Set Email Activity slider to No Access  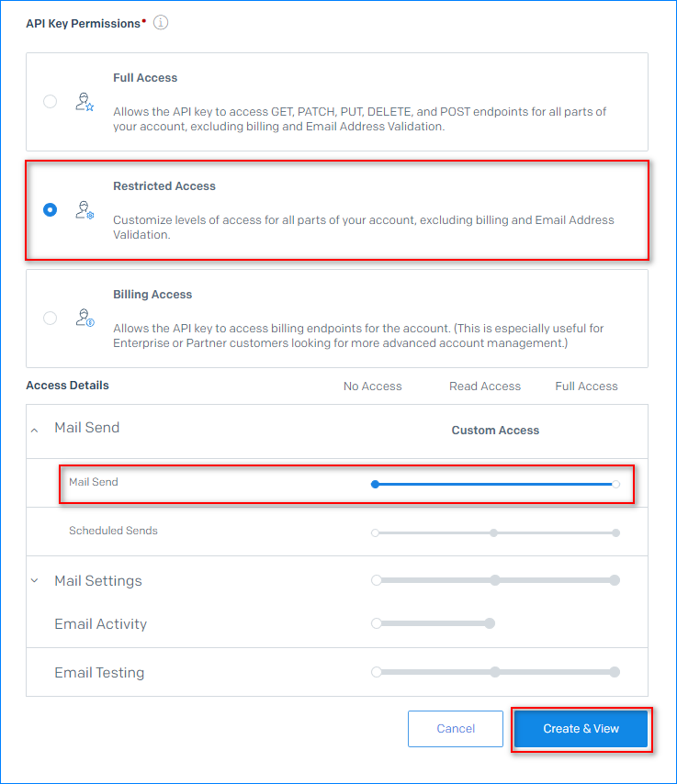(377, 623)
